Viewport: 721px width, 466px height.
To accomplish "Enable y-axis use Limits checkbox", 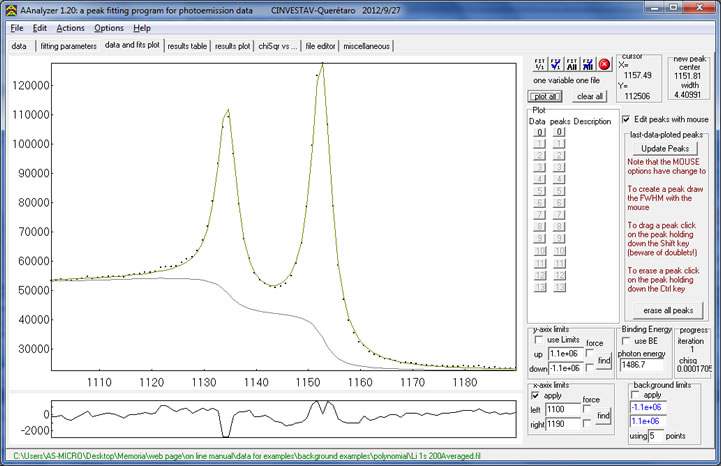I will pos(539,341).
